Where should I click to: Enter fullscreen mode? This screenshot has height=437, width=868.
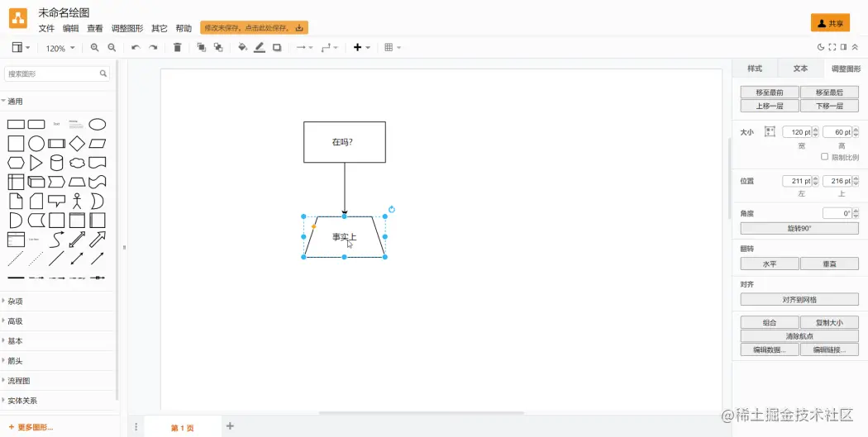tap(832, 48)
